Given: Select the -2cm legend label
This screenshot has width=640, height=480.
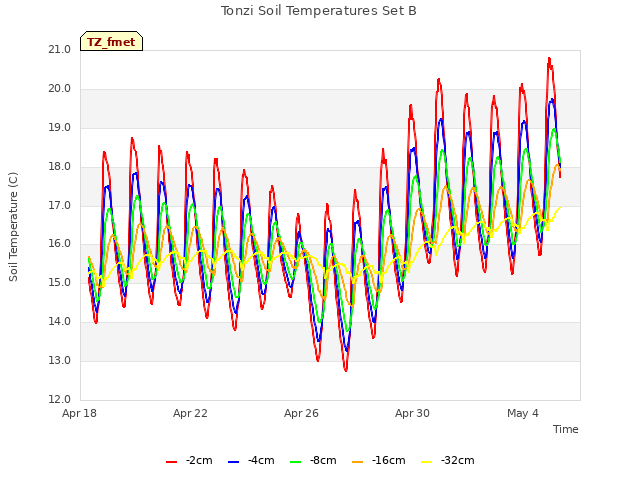Looking at the screenshot, I should pyautogui.click(x=199, y=460).
